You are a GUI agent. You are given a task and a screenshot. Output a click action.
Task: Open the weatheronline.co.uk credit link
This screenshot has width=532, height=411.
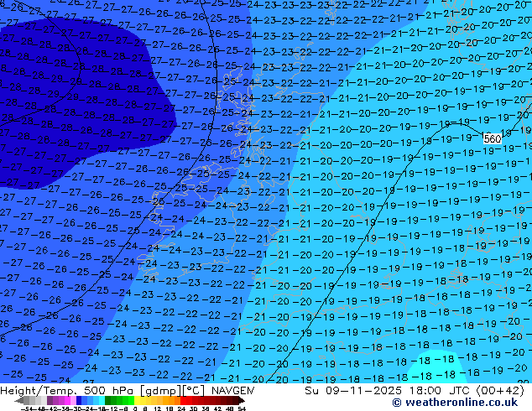coord(455,403)
